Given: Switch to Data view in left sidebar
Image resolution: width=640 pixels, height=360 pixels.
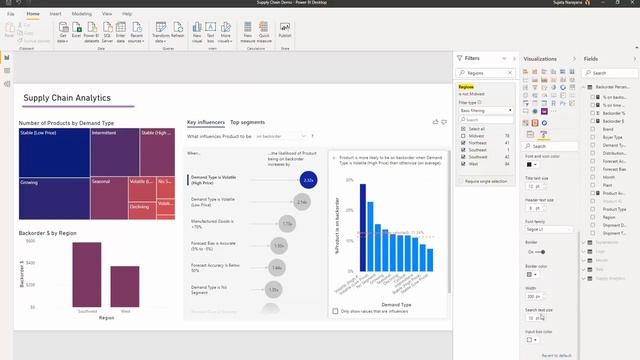Looking at the screenshot, I should click(x=7, y=71).
